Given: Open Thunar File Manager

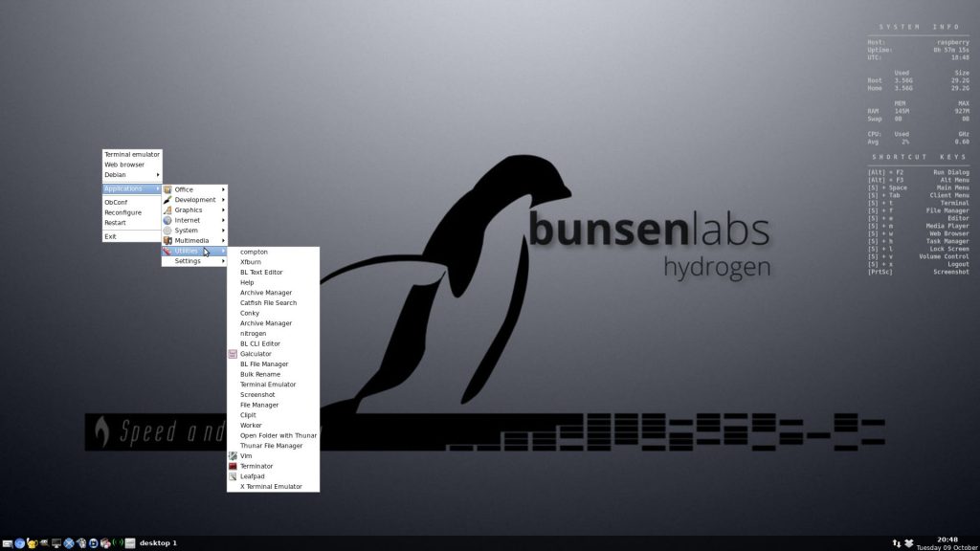Looking at the screenshot, I should pos(273,446).
